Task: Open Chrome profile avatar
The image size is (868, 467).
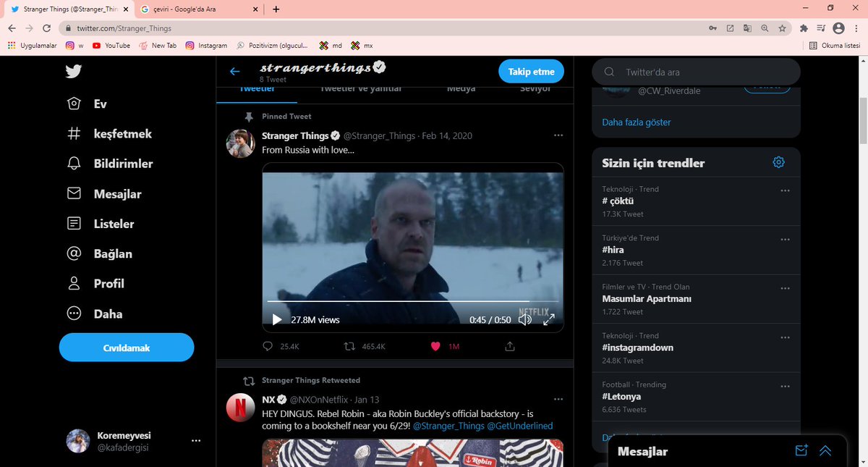Action: (838, 28)
